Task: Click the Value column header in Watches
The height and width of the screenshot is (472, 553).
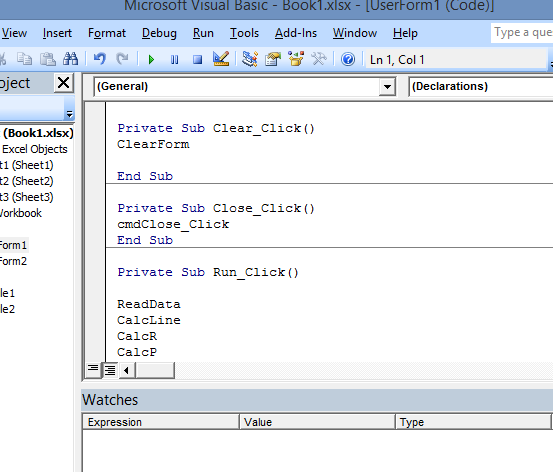Action: click(317, 422)
